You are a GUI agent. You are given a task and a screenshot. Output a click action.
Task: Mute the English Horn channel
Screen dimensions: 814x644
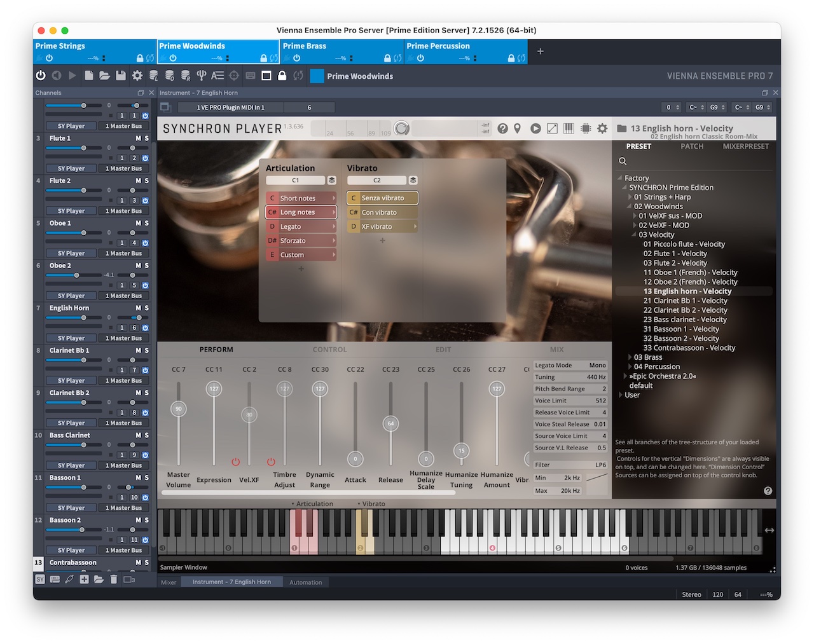(x=138, y=308)
